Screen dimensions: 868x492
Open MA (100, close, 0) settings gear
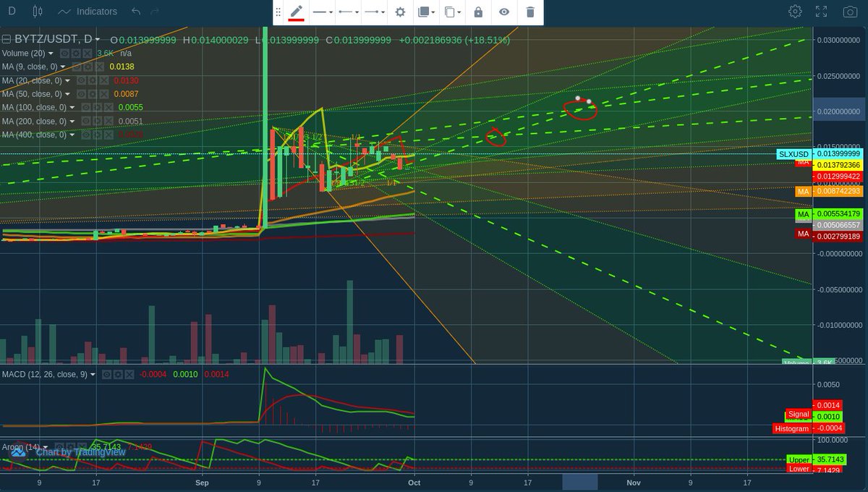tap(97, 107)
